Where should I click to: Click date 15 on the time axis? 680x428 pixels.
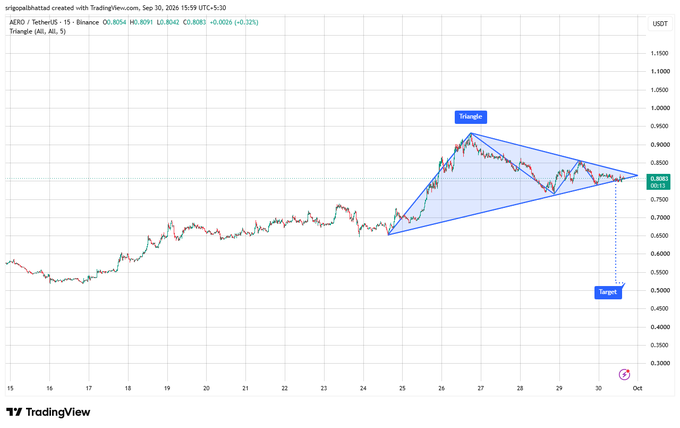click(10, 388)
